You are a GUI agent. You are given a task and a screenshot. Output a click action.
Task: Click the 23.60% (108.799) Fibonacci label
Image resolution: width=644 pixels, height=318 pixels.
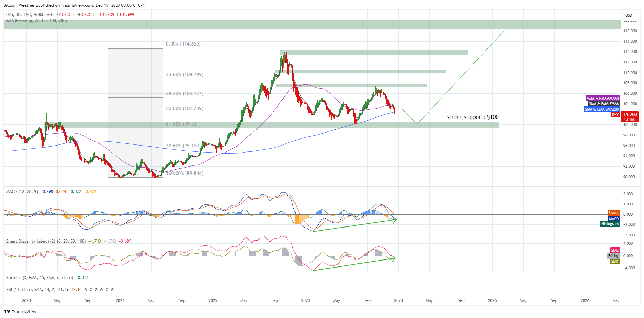[185, 75]
